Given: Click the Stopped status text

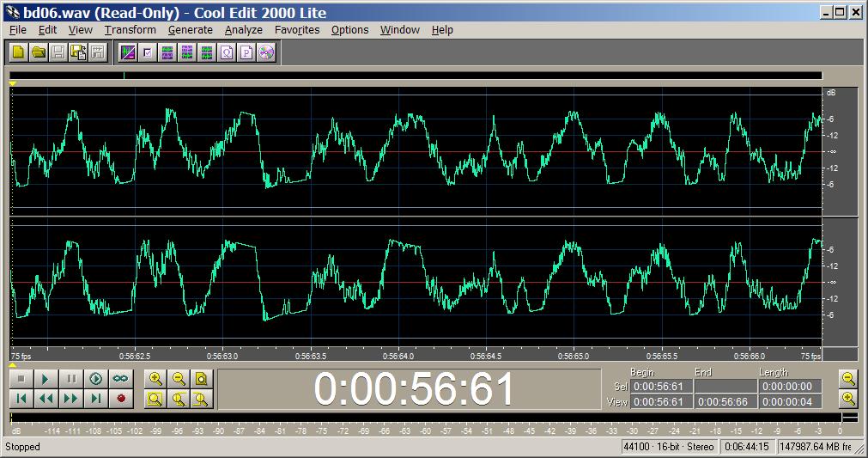Looking at the screenshot, I should coord(22,446).
